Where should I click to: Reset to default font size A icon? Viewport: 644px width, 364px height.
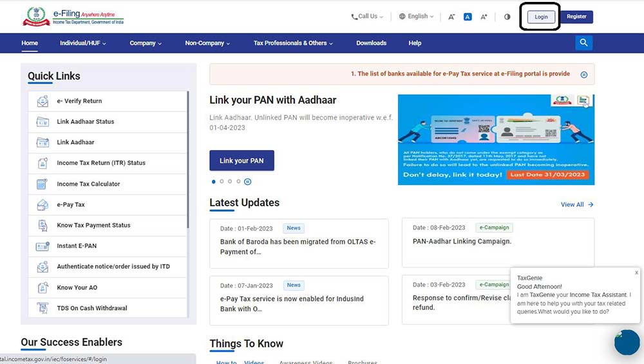[468, 17]
